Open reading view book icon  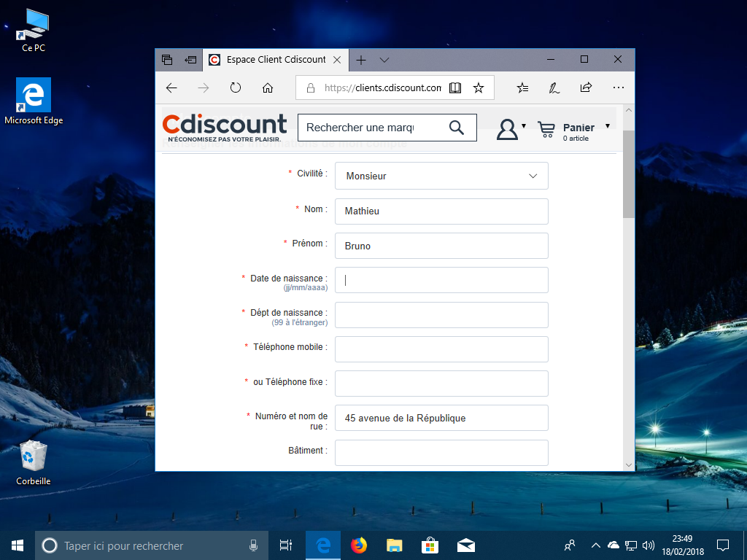pyautogui.click(x=455, y=87)
